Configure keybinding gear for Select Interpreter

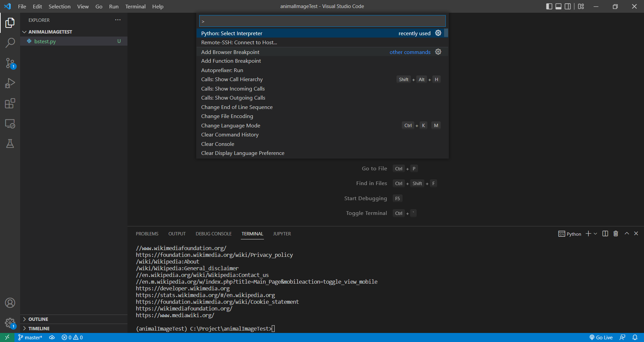[438, 33]
